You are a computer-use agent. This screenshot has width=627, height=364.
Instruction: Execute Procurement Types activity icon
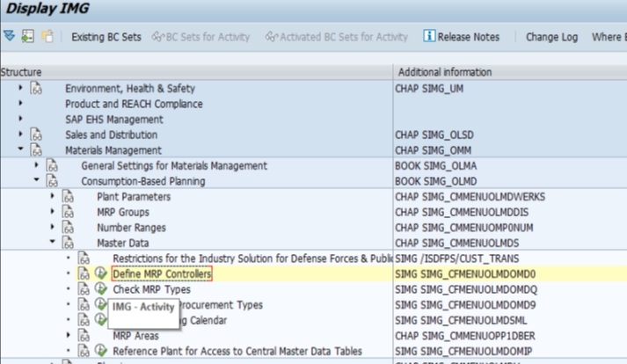point(101,304)
